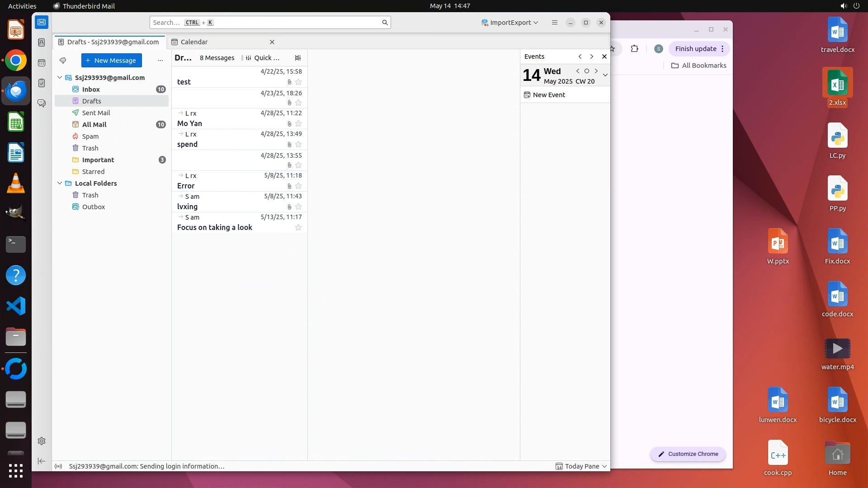Click the message list display options icon
This screenshot has width=868, height=488.
click(x=297, y=58)
